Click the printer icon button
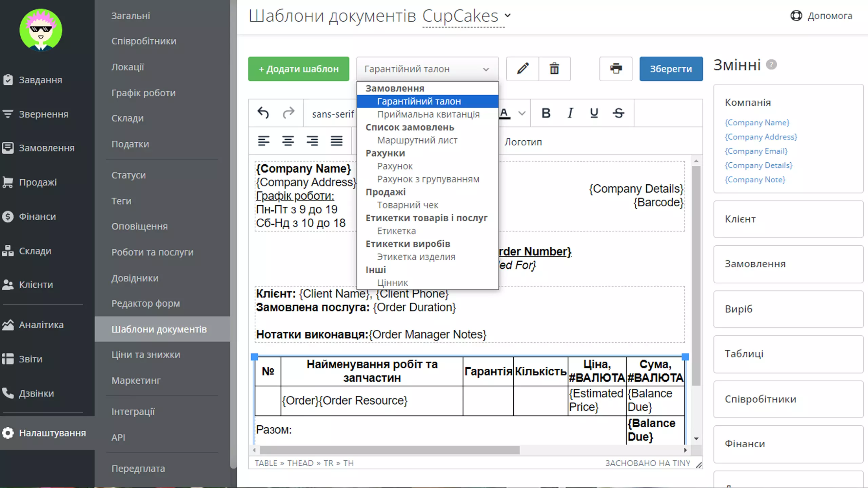This screenshot has height=488, width=868. (616, 69)
